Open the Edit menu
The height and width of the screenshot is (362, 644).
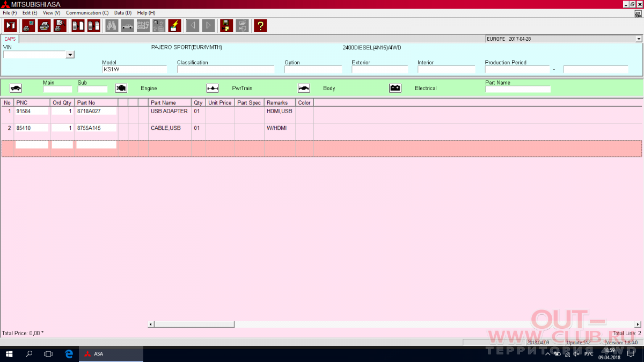[30, 13]
